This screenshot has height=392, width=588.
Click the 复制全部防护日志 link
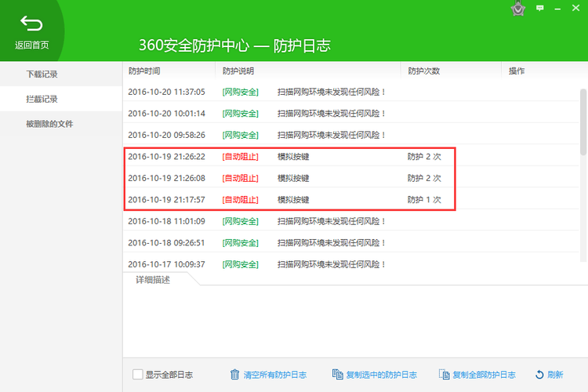(x=485, y=375)
